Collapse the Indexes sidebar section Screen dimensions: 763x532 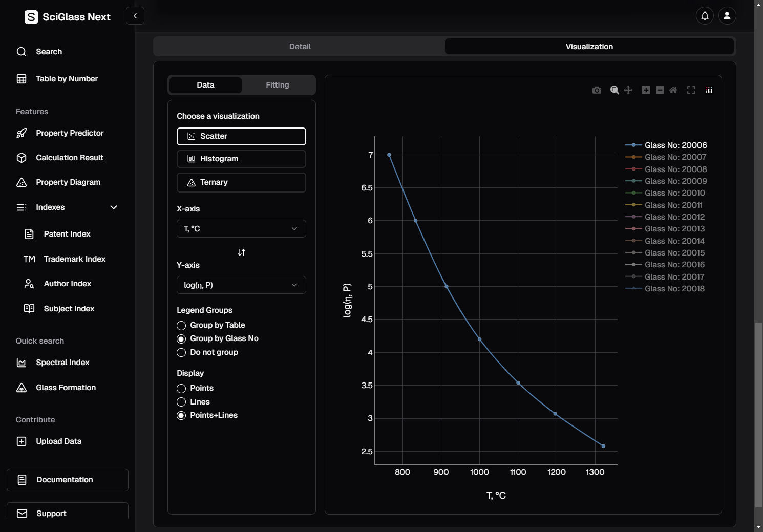point(114,207)
